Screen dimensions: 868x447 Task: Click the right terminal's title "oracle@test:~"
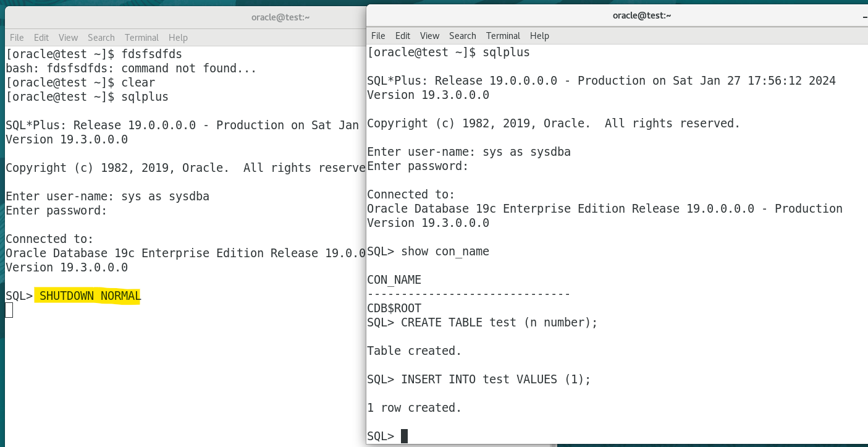(642, 15)
